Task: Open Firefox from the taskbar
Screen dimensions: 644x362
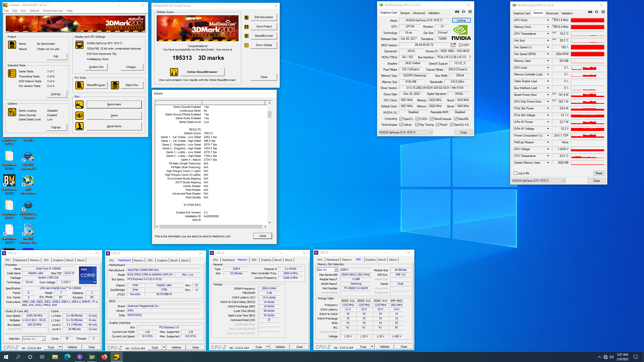Action: (x=104, y=357)
